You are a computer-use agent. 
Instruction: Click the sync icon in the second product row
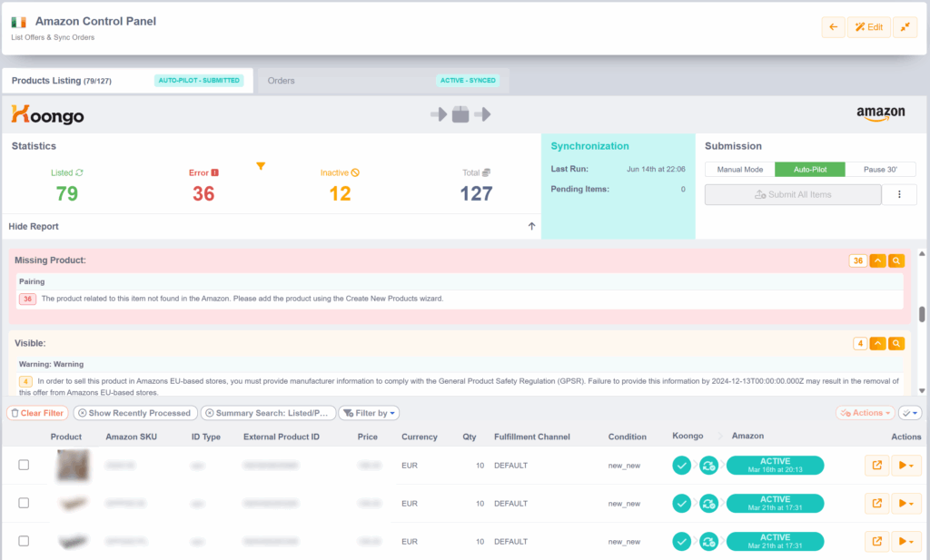pyautogui.click(x=708, y=503)
